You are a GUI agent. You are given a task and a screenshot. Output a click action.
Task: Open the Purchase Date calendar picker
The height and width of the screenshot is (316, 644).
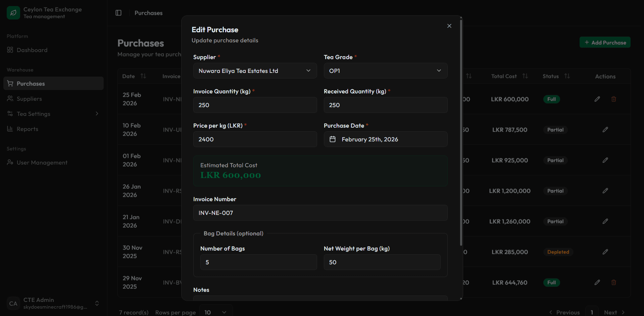(385, 139)
